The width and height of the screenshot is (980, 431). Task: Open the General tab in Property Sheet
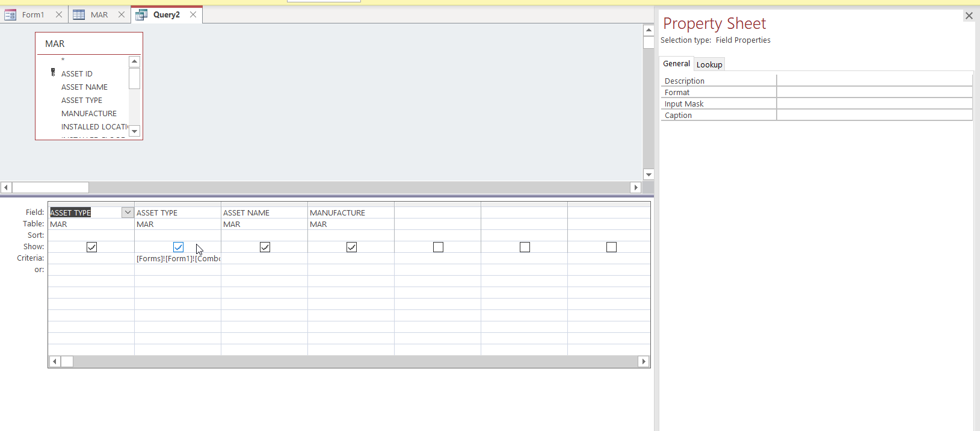tap(676, 64)
